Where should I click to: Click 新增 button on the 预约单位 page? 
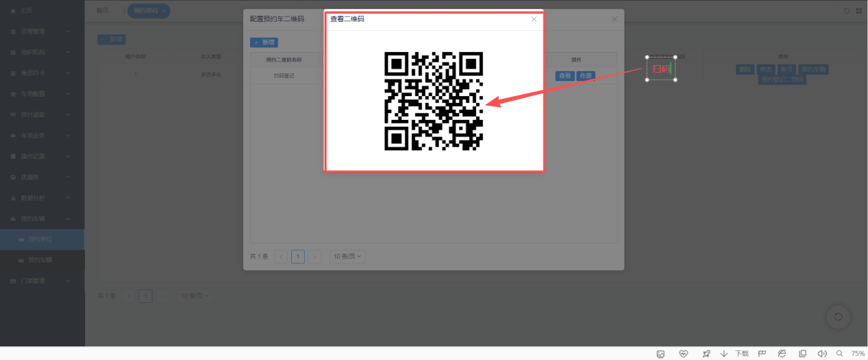pyautogui.click(x=112, y=40)
